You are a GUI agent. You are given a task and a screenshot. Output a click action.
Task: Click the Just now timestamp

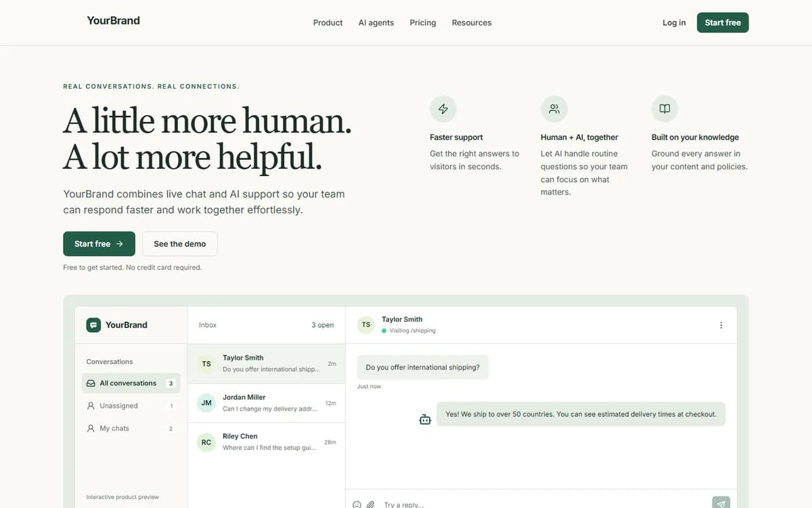[369, 386]
